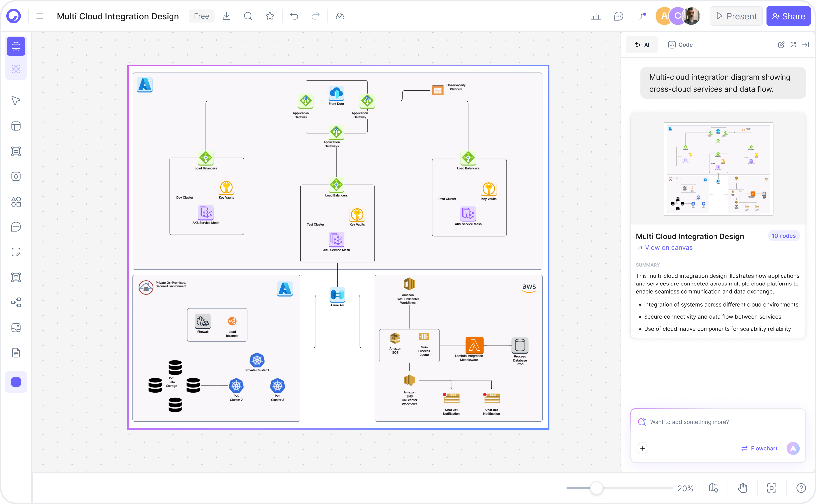The image size is (816, 504).
Task: Select the Firewall node on canvas
Action: 203,324
